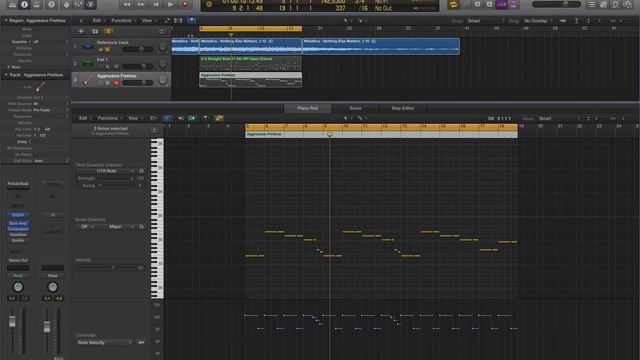Viewport: 640px width, 360px height.
Task: Add a new track with plus button
Action: [81, 31]
